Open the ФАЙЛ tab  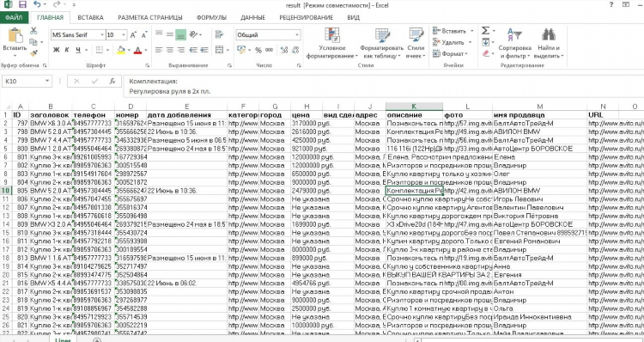point(14,18)
